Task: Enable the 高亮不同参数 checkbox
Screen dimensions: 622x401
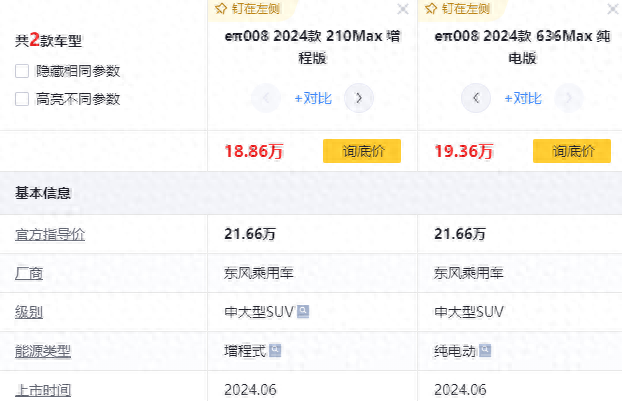Action: pos(22,99)
